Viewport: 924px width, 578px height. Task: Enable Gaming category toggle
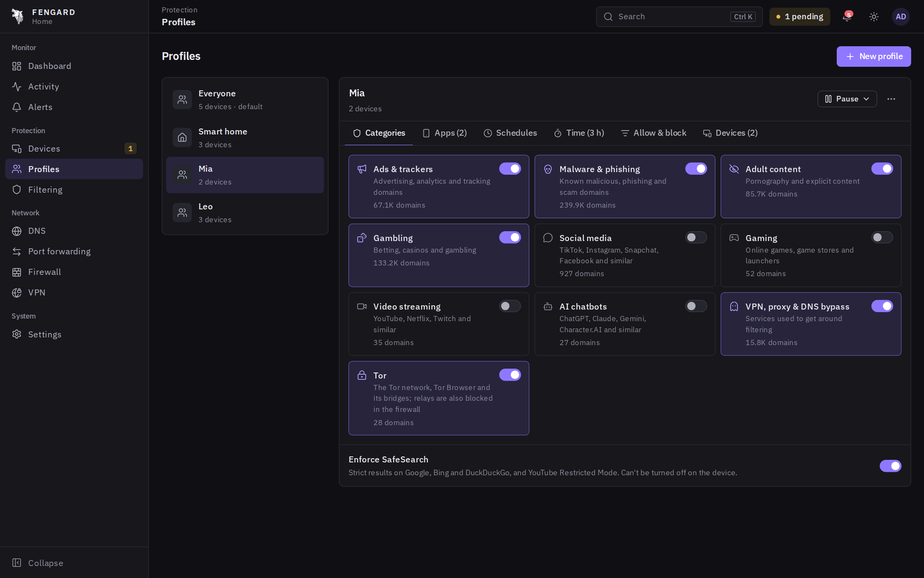882,237
